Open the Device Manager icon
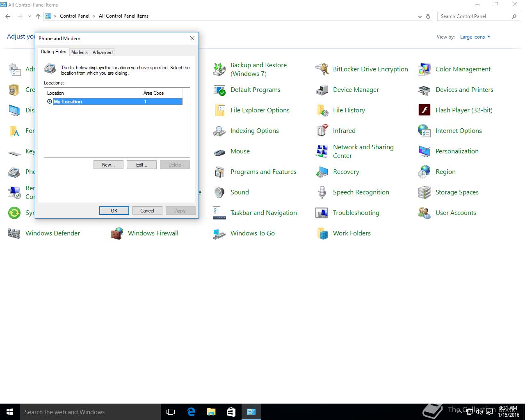This screenshot has width=525, height=420. (322, 90)
